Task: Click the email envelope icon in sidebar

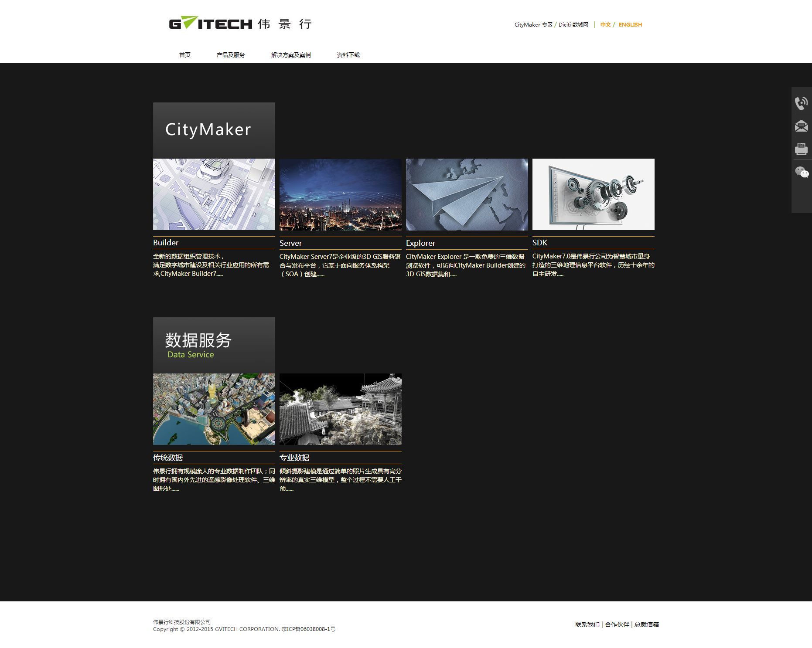Action: click(802, 126)
